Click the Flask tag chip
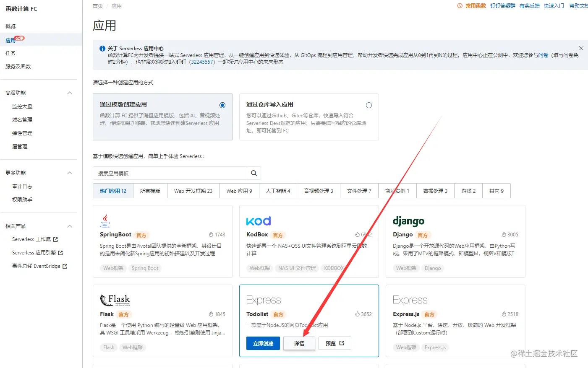 (x=109, y=347)
